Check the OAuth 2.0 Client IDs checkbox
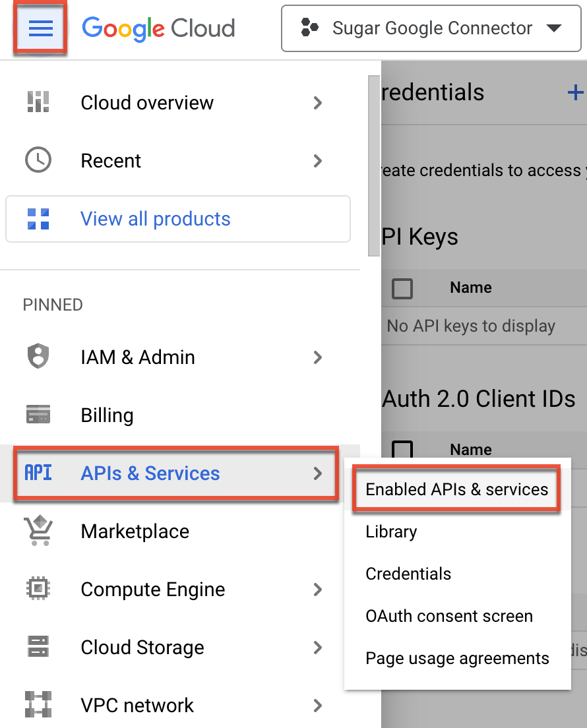 [402, 449]
